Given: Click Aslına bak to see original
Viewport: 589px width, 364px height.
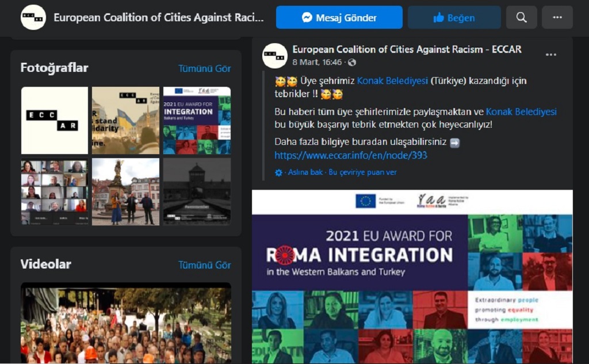Looking at the screenshot, I should pyautogui.click(x=305, y=172).
